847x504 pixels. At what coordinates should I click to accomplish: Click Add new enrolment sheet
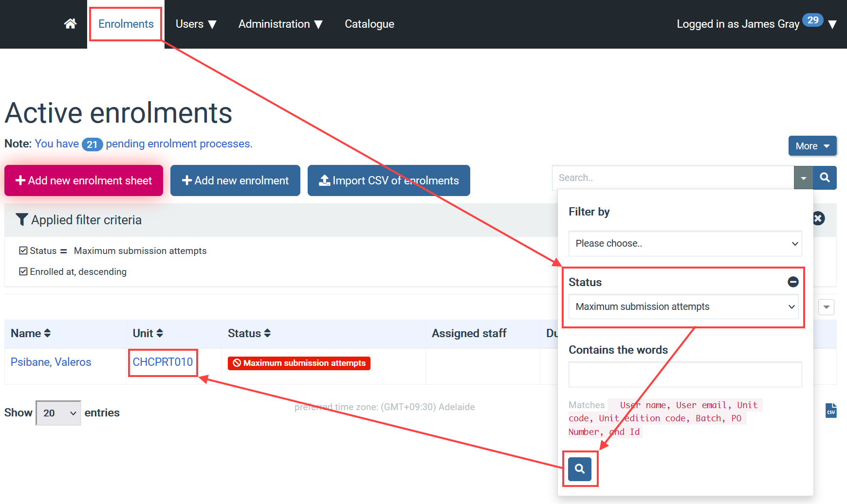84,180
